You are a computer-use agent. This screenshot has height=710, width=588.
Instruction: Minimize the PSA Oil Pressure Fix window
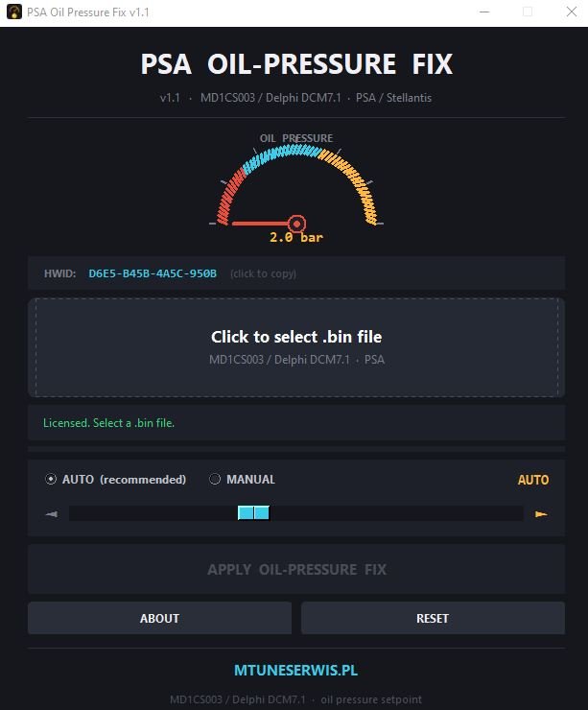484,12
